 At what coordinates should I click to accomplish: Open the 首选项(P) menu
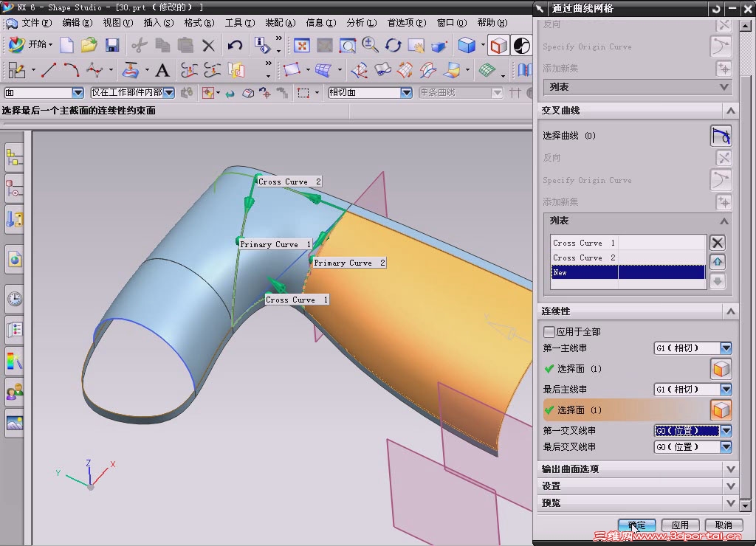tap(407, 23)
